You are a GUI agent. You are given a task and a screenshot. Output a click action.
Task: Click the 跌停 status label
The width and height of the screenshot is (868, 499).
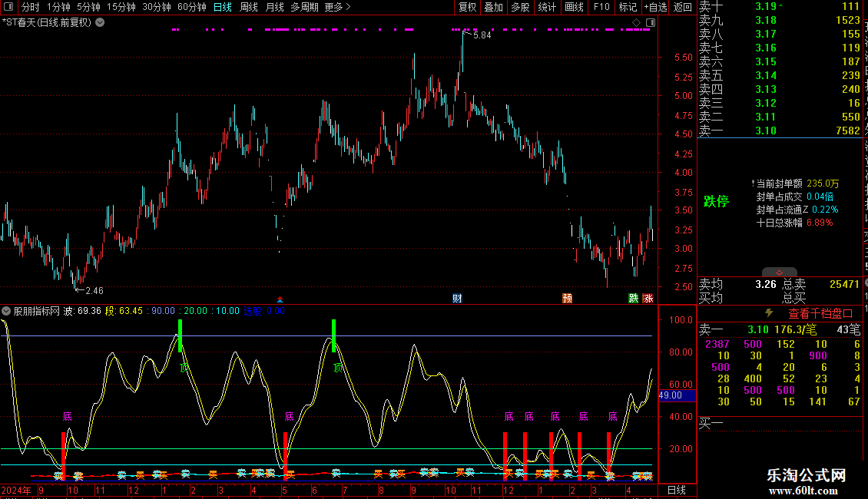point(717,201)
